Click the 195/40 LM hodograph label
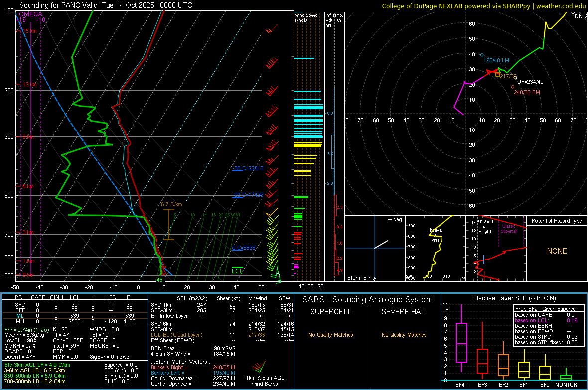The height and width of the screenshot is (390, 588). (496, 60)
